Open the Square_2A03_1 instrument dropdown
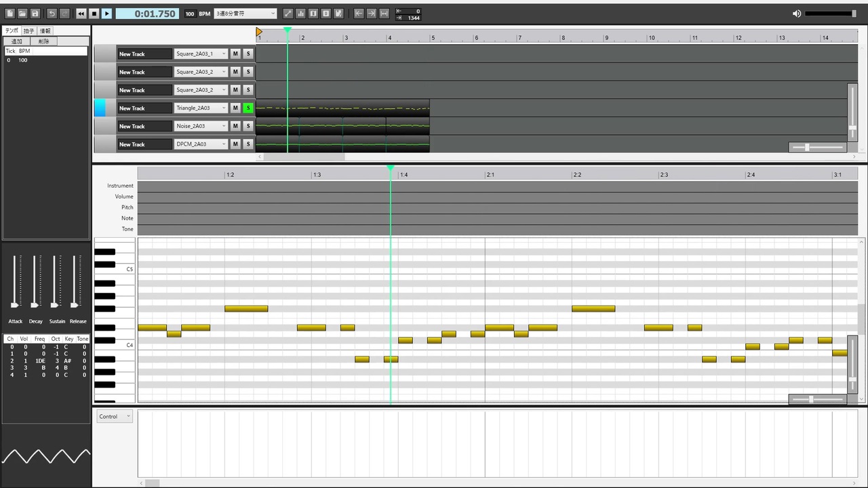868x488 pixels. [201, 54]
